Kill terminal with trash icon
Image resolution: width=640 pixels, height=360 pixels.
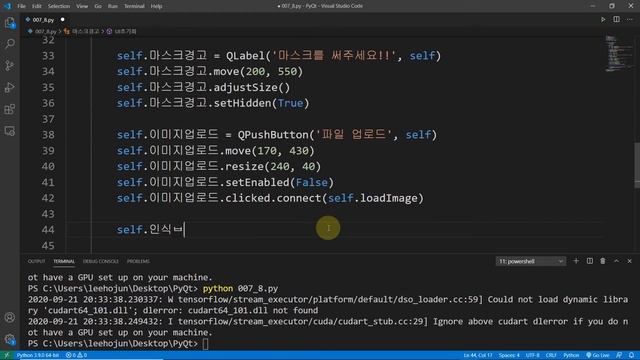(x=603, y=261)
